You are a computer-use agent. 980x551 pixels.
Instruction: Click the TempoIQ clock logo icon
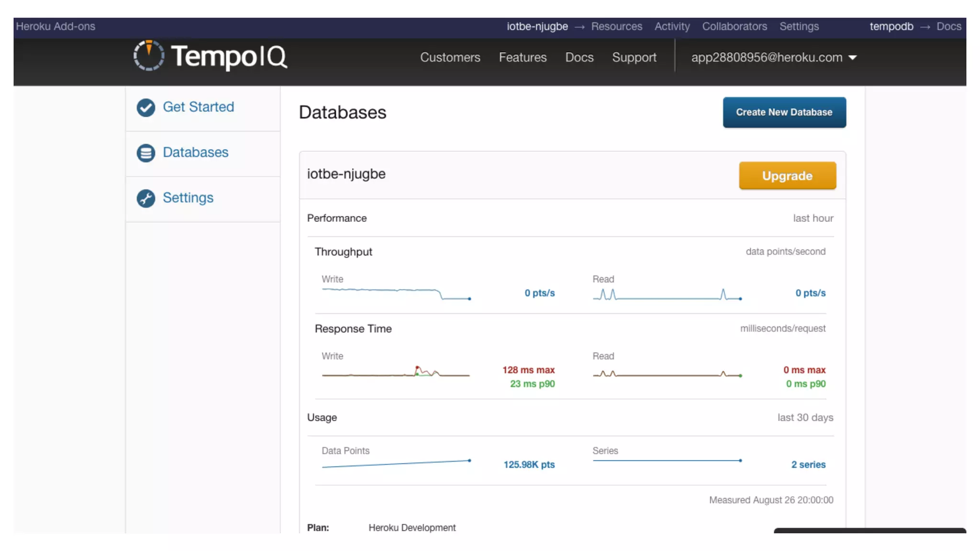[x=148, y=55]
